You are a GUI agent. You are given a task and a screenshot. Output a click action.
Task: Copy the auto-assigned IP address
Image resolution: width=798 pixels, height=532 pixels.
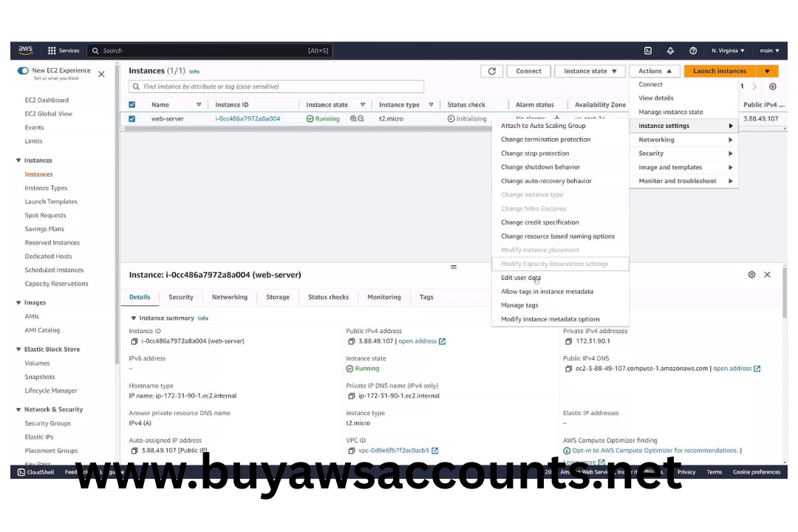pos(134,451)
